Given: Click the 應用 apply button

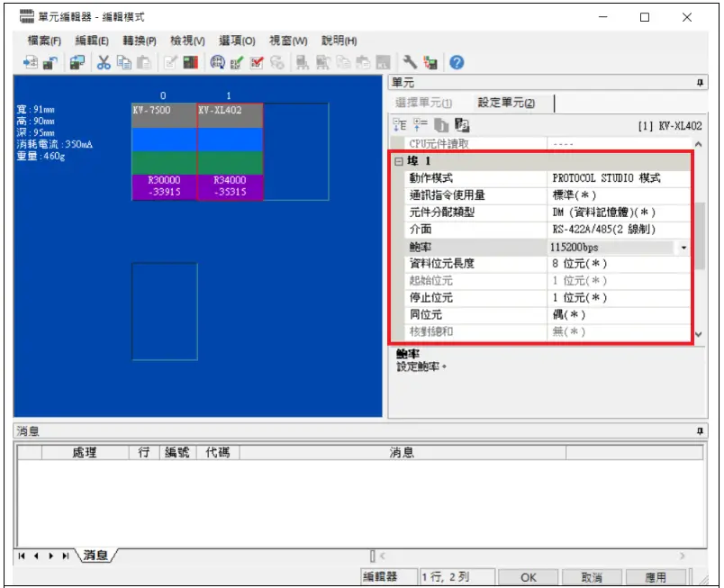Looking at the screenshot, I should click(656, 577).
